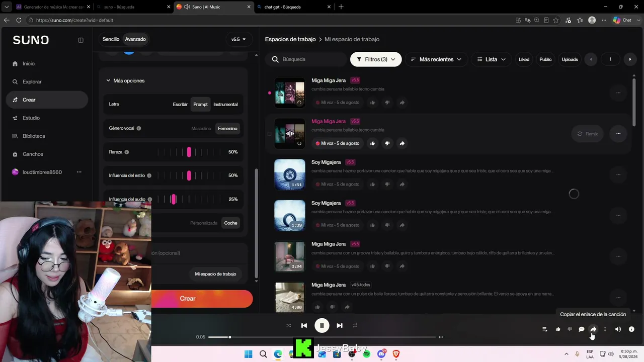Open the Windows Start menu
Screen dimensions: 644x362
(248, 354)
